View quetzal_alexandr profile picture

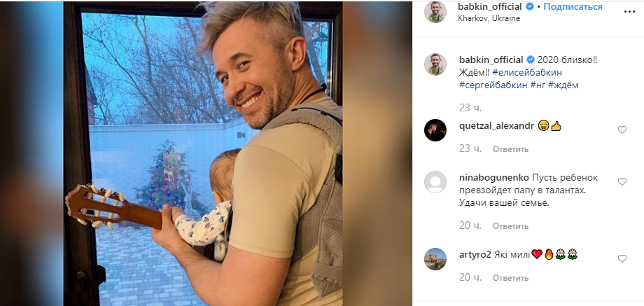pos(435,130)
